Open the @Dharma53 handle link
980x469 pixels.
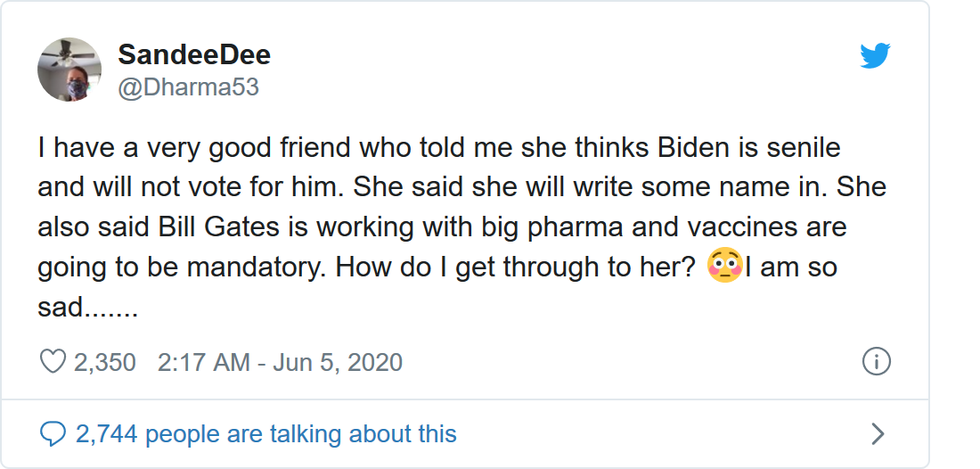tap(188, 87)
